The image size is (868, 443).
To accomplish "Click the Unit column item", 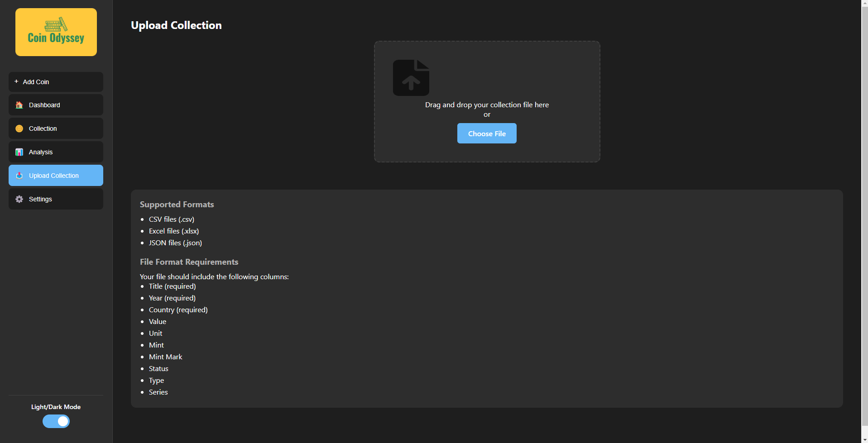I will [x=155, y=333].
